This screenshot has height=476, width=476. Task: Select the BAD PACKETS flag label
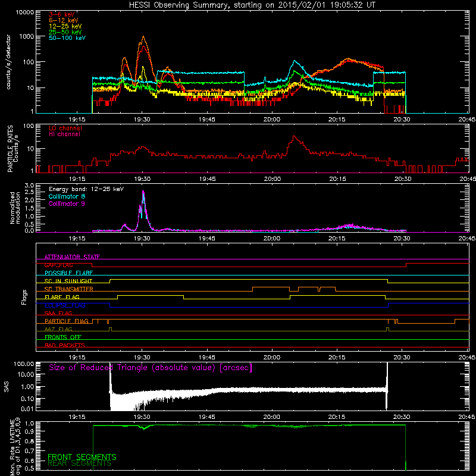65,345
